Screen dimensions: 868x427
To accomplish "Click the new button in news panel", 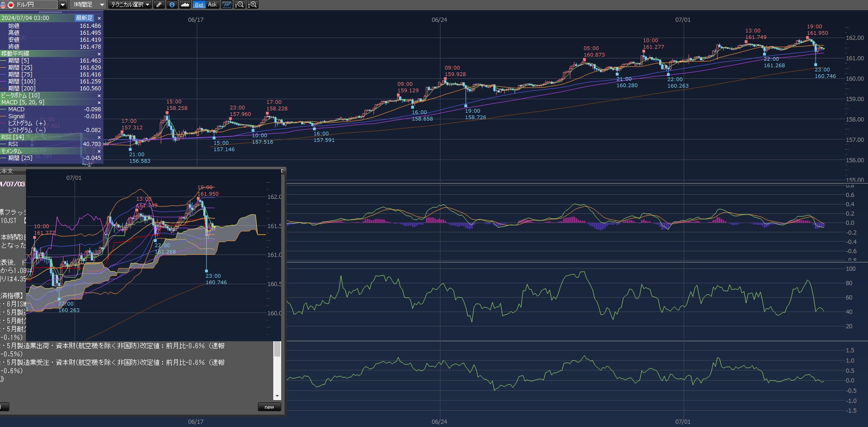I will [x=269, y=407].
